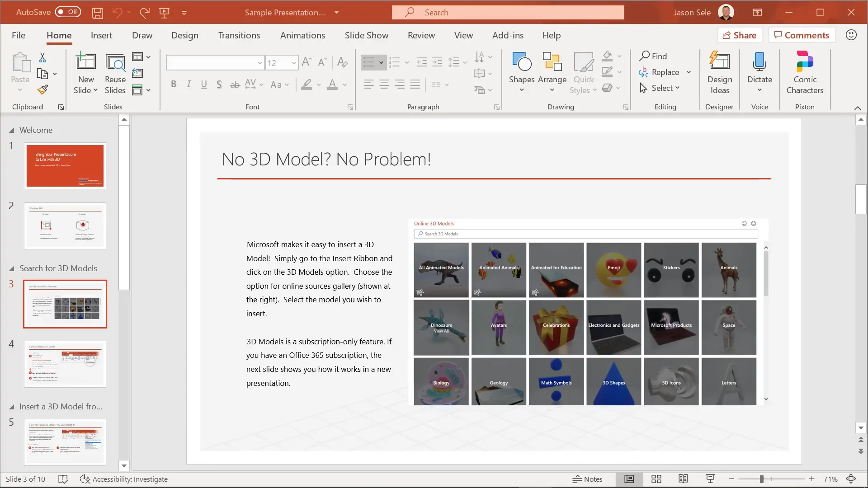Open Reuse Slides pane
This screenshot has height=488, width=868.
coord(115,74)
